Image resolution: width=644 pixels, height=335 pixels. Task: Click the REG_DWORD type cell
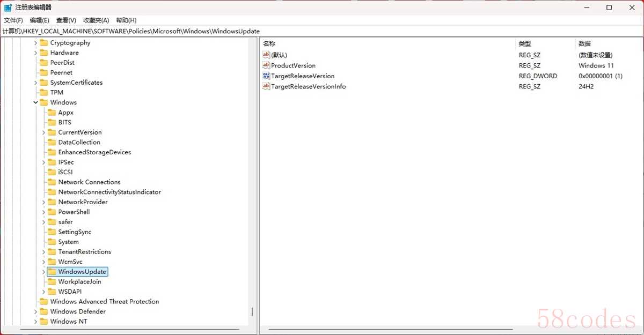(538, 76)
